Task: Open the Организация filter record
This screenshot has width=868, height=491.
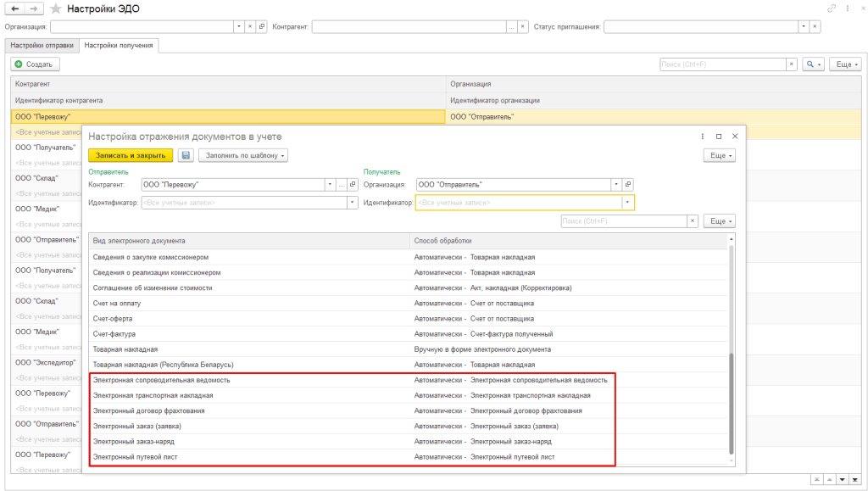Action: (x=262, y=26)
